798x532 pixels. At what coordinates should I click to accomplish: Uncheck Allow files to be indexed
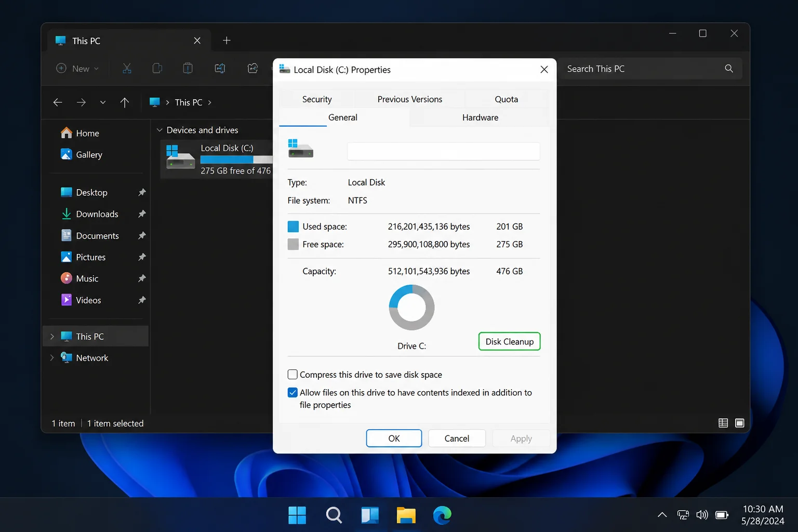click(292, 392)
